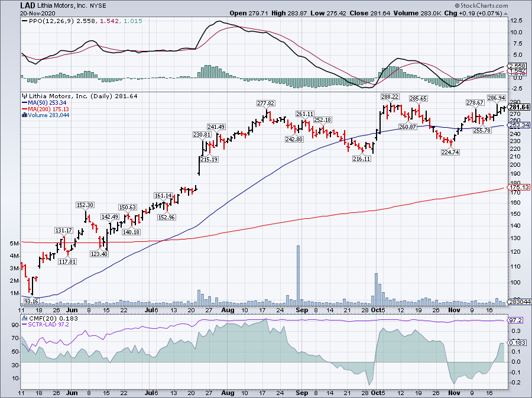Image resolution: width=532 pixels, height=398 pixels.
Task: Click the SCTR-LAD 97.2 legend label
Action: point(48,324)
